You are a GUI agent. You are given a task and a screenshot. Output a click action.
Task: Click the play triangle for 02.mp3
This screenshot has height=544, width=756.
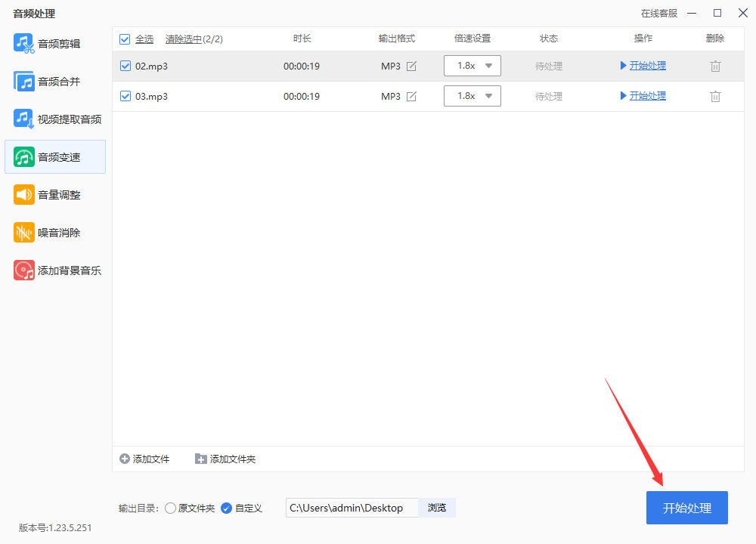pyautogui.click(x=623, y=66)
